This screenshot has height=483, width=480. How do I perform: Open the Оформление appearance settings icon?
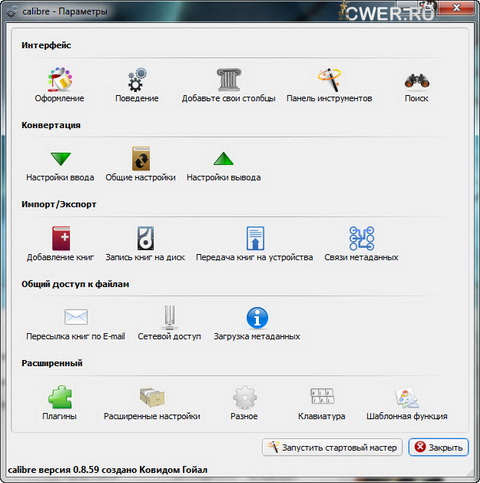point(60,79)
